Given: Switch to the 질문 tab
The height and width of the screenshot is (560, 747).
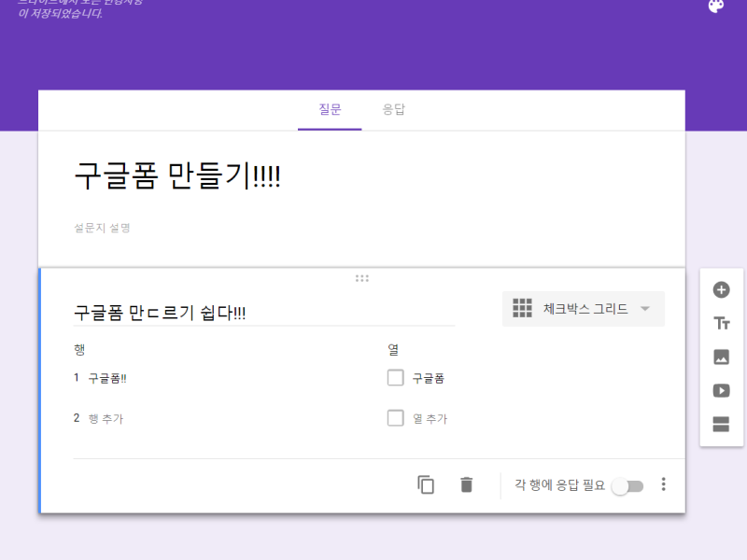Looking at the screenshot, I should coord(330,109).
